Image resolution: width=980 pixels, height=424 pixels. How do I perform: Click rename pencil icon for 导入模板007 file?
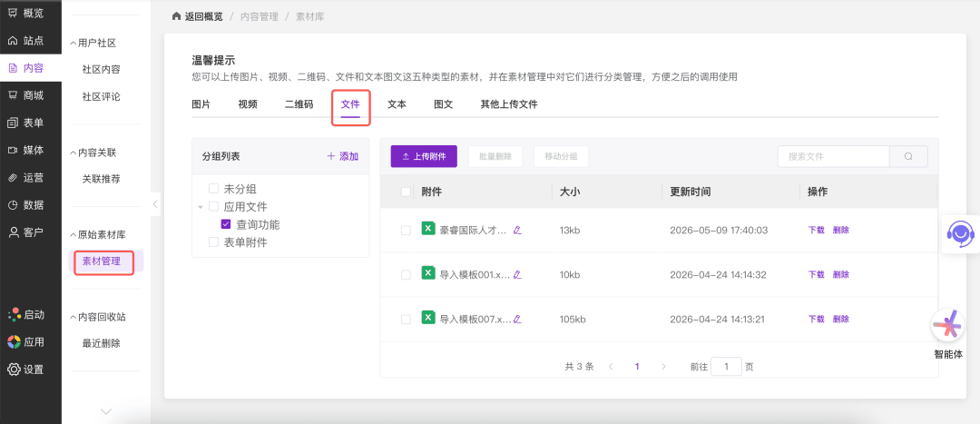click(x=517, y=319)
